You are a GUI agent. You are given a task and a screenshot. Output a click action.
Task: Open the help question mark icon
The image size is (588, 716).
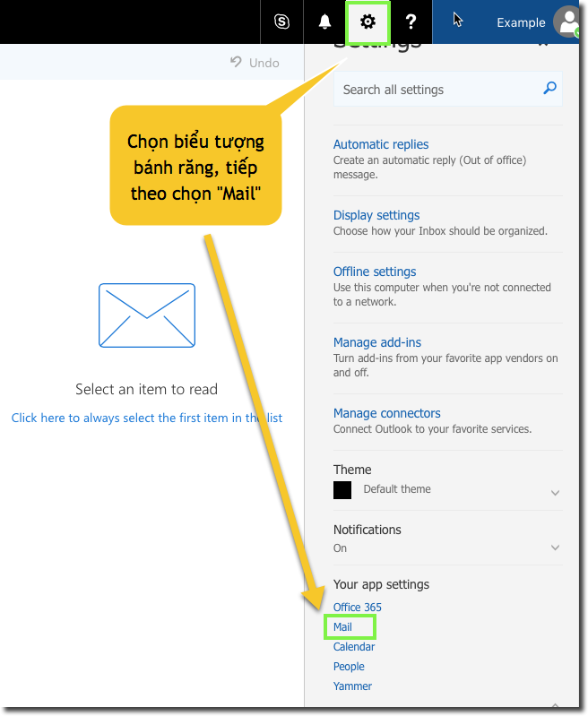click(x=411, y=22)
